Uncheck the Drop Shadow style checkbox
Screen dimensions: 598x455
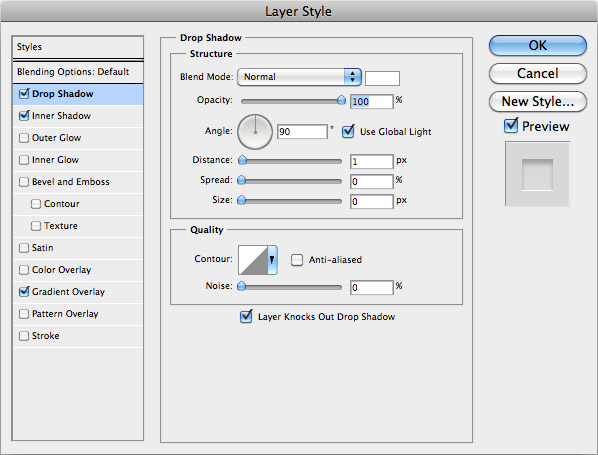[x=24, y=93]
